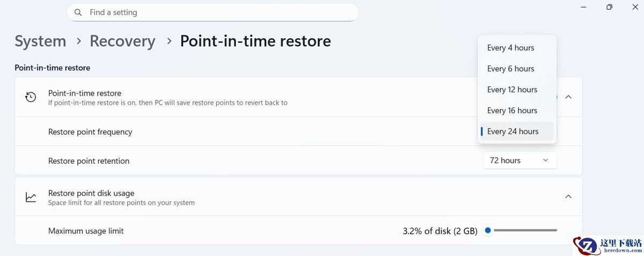Click the search magnifier icon

pos(78,12)
